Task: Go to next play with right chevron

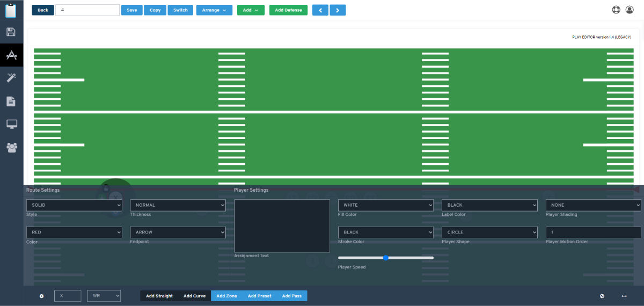Action: (x=338, y=10)
